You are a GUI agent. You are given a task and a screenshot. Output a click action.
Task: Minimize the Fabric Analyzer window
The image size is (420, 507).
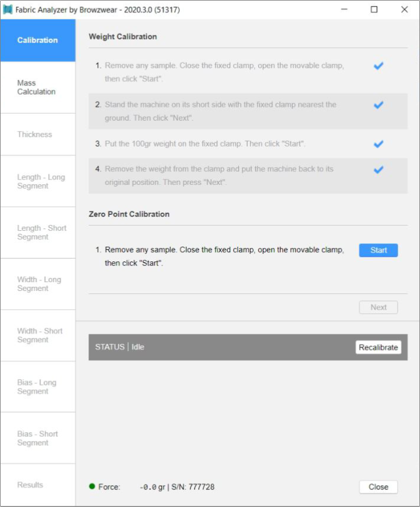(344, 9)
